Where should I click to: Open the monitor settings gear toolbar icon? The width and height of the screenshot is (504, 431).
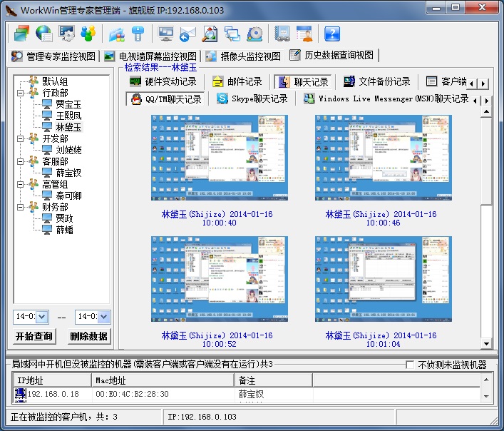(x=66, y=34)
